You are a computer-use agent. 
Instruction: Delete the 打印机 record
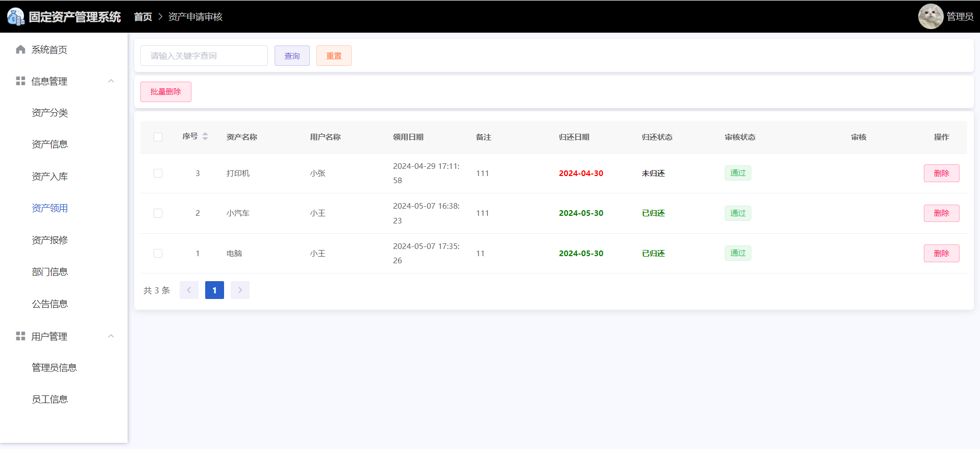point(941,173)
